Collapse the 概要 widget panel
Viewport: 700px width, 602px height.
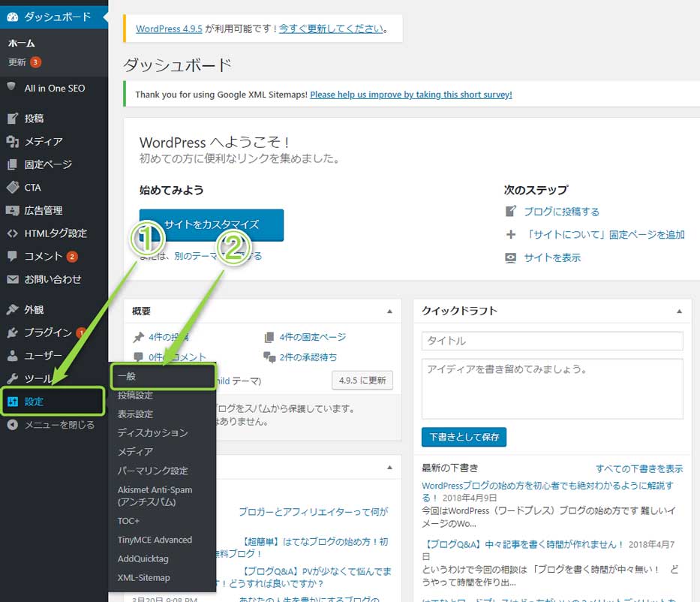click(389, 312)
